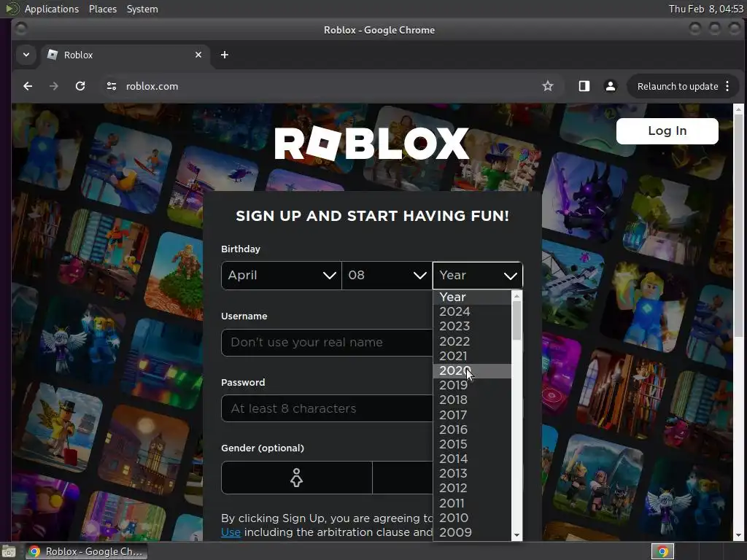Image resolution: width=747 pixels, height=560 pixels.
Task: Switch to the Roblox browser tab
Action: [x=125, y=55]
